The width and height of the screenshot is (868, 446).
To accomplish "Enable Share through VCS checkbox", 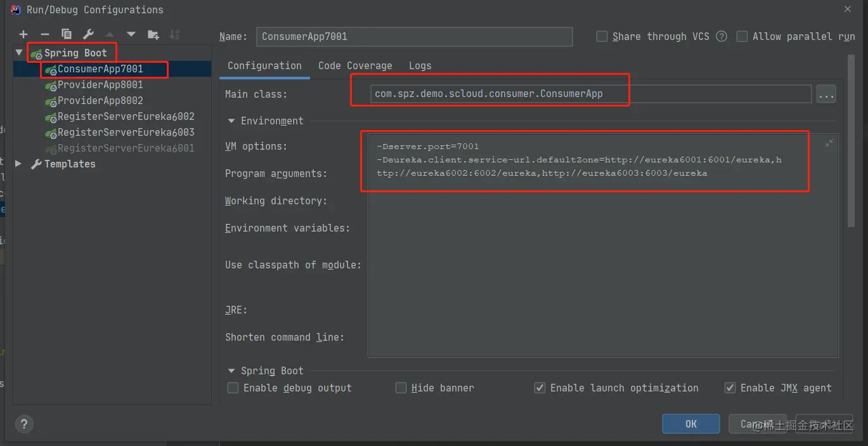I will click(x=602, y=36).
